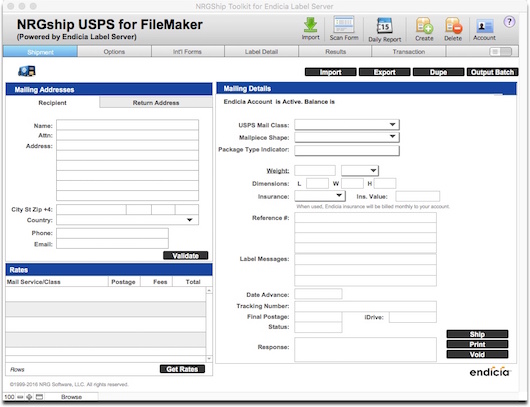Click Rates list scroll up arrow
The width and height of the screenshot is (530, 407).
(209, 290)
